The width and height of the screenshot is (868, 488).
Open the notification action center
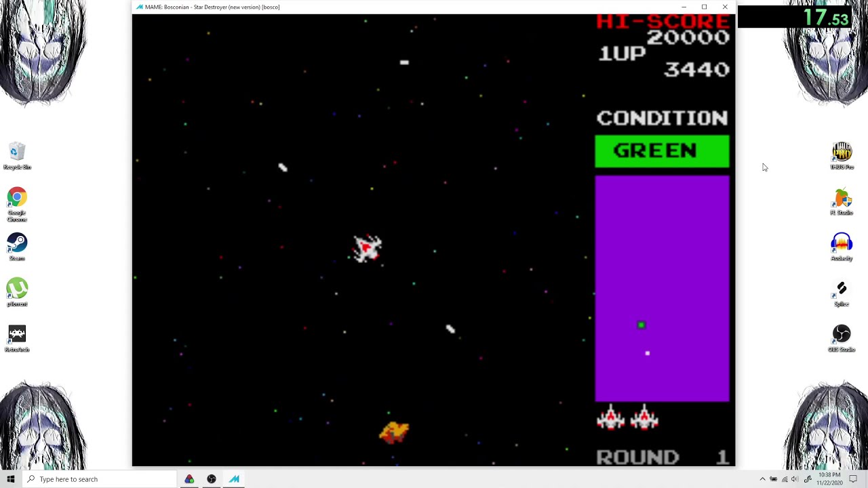(853, 479)
